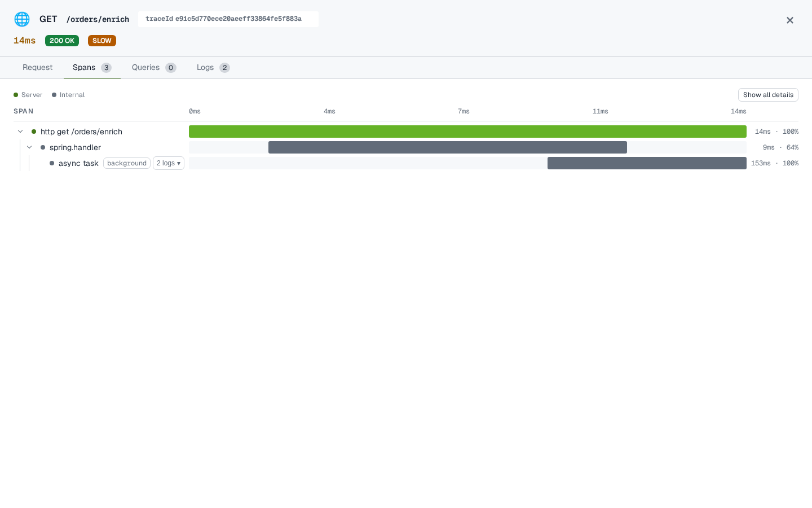Click the spring.handler gray timeline bar
The width and height of the screenshot is (812, 508).
click(448, 147)
